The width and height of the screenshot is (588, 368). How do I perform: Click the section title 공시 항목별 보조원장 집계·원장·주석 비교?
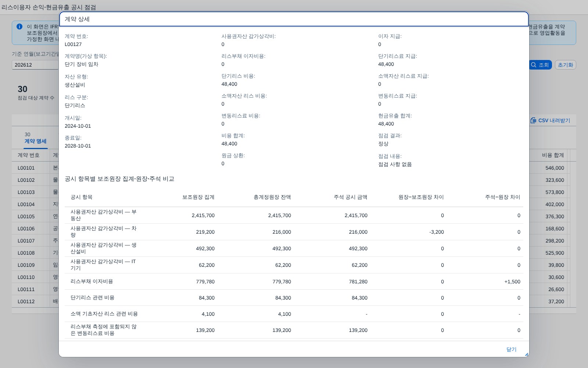pos(119,179)
